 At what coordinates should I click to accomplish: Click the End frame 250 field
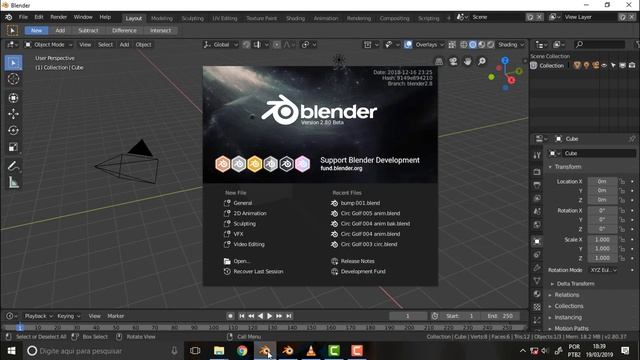tap(501, 316)
